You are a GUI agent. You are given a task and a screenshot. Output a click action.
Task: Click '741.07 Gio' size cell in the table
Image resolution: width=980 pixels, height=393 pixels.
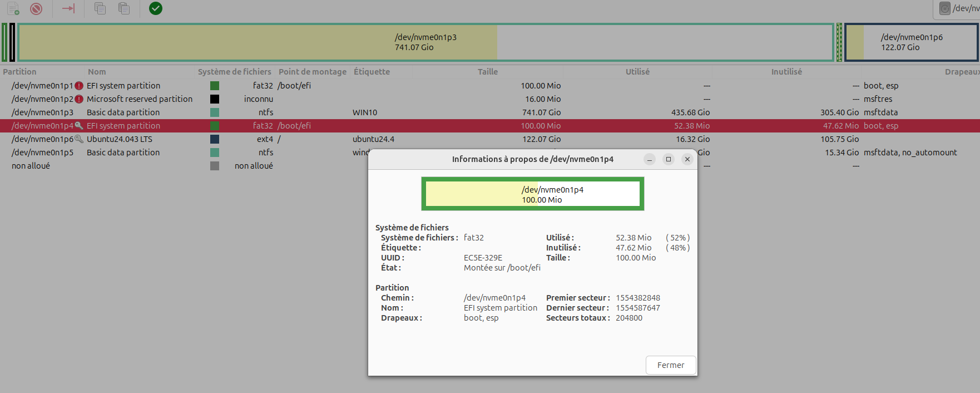(x=541, y=112)
